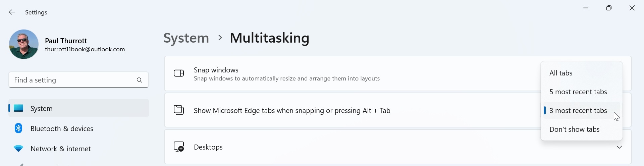Click the Microsoft Edge tabs icon
Screen dimensions: 644x166
(179, 110)
